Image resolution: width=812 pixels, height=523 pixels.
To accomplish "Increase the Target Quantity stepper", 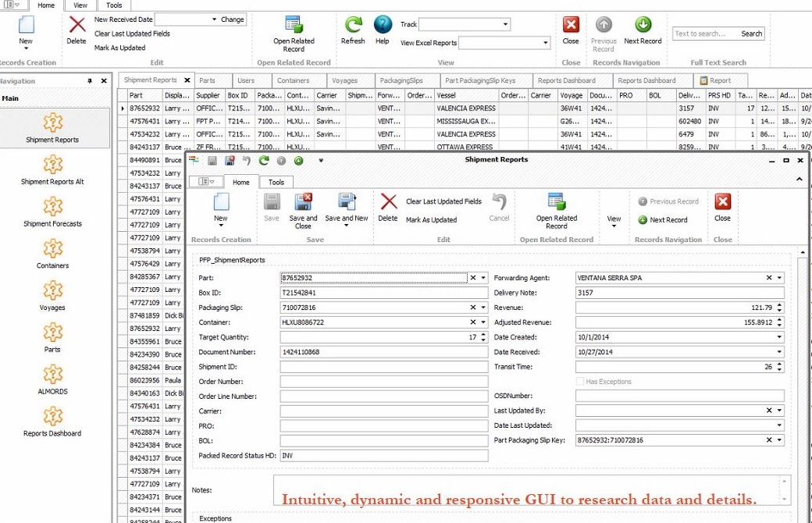I will point(483,335).
